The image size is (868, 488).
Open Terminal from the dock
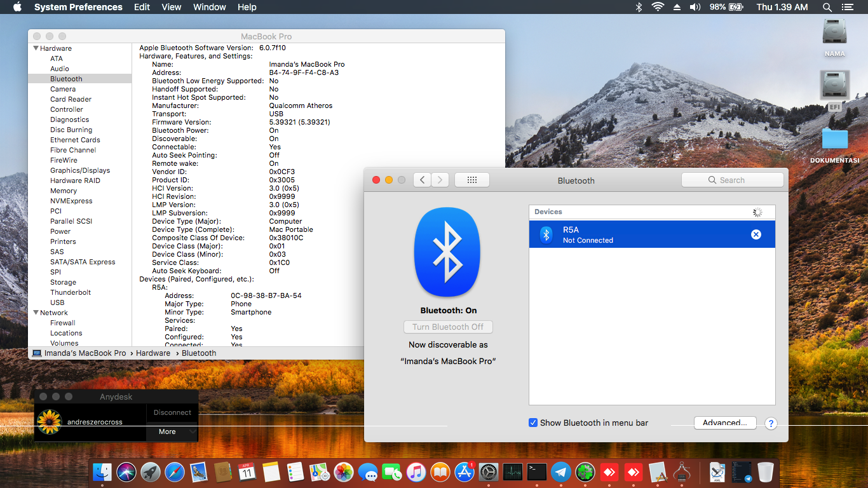[x=537, y=471]
